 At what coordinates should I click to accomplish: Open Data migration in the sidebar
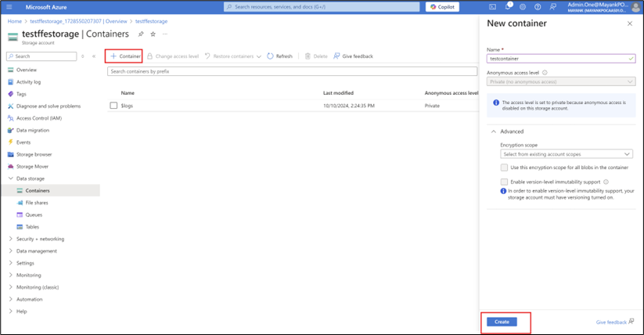point(32,130)
